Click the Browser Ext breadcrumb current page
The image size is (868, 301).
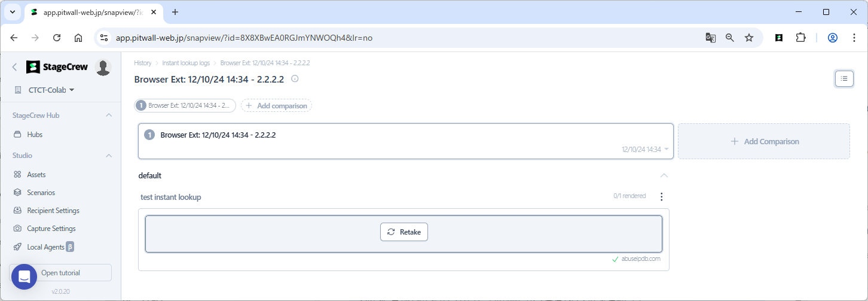point(265,63)
